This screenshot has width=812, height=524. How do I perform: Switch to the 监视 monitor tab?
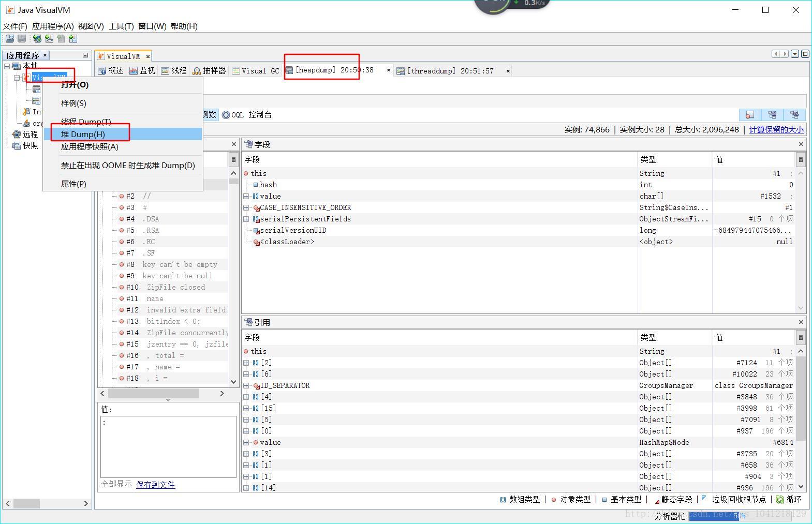point(142,70)
